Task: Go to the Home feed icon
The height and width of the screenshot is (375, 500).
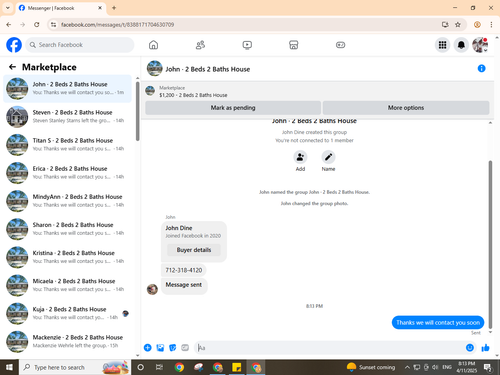Action: [x=153, y=45]
